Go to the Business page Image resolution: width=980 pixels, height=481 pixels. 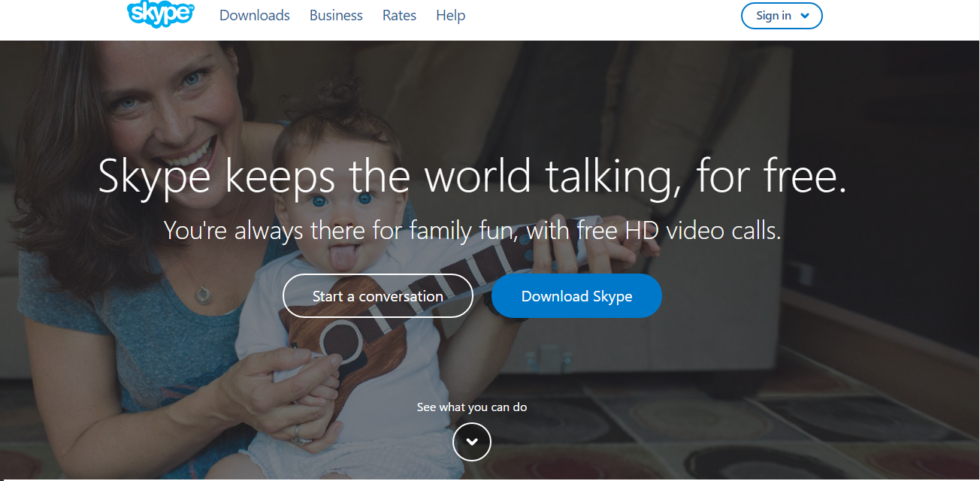click(336, 15)
